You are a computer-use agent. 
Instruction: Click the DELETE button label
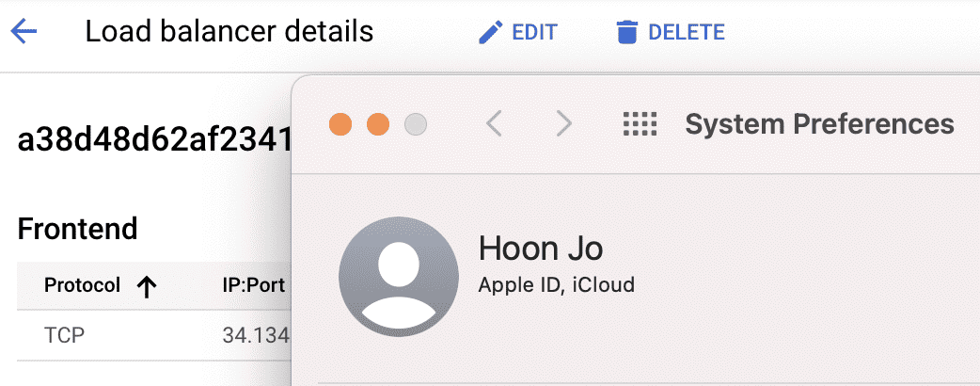pos(687,32)
